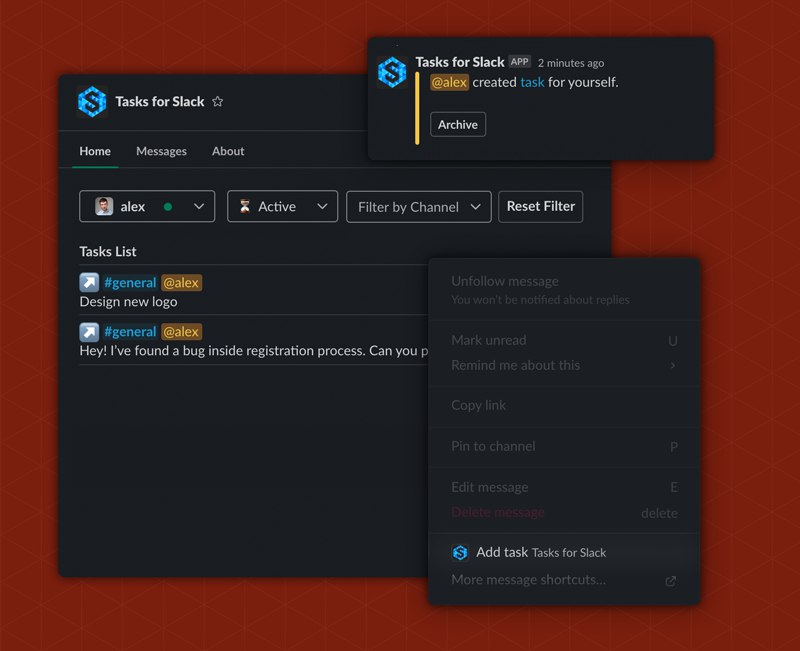Open More message shortcuts entry
Image resolution: width=800 pixels, height=651 pixels.
point(564,580)
